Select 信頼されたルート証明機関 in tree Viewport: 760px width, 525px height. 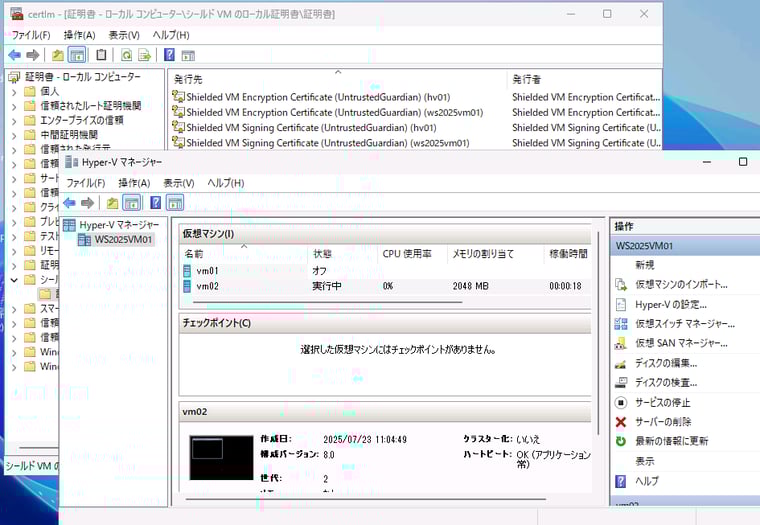pos(91,106)
